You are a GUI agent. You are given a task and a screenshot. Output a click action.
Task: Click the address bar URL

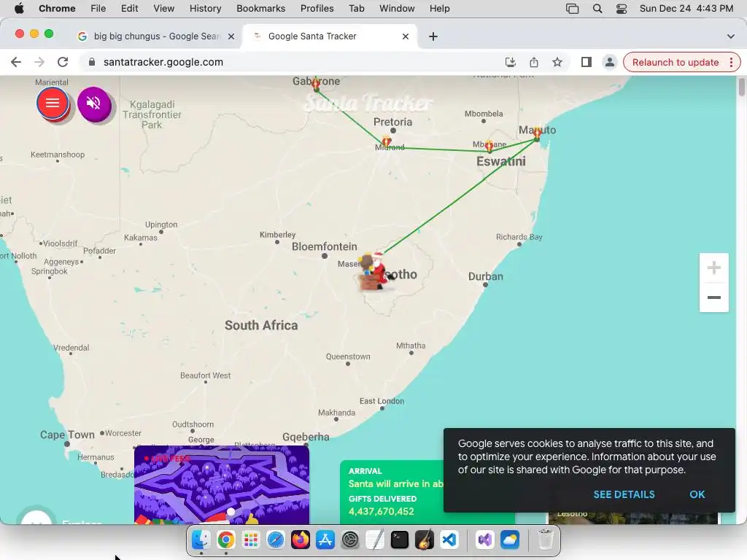163,63
